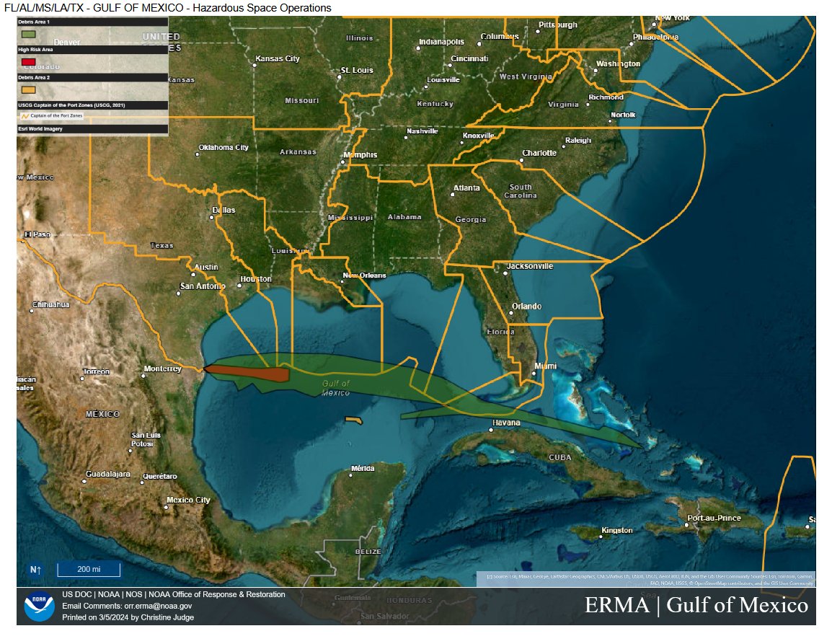
Task: Select the small orange Debris Area 2 polygon
Action: point(353,420)
